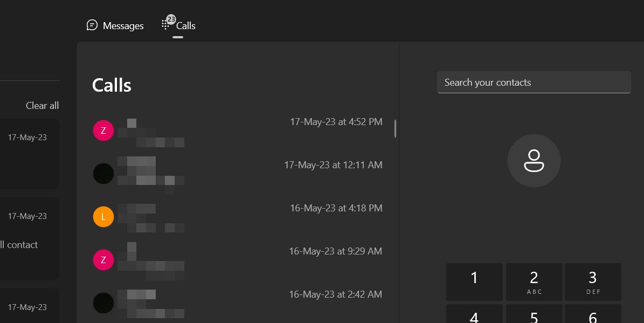Click black avatar on 2:42 AM call
This screenshot has width=644, height=323.
click(103, 303)
